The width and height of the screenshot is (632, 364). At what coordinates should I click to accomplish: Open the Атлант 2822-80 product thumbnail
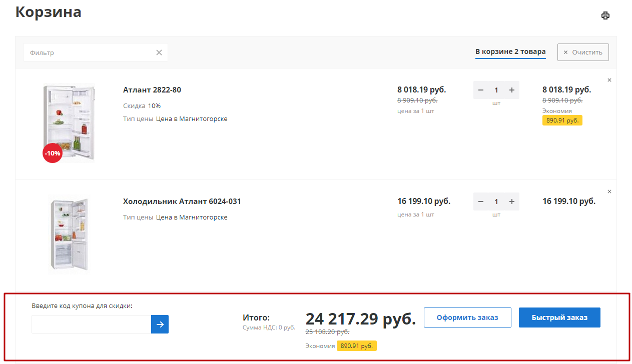pyautogui.click(x=69, y=123)
